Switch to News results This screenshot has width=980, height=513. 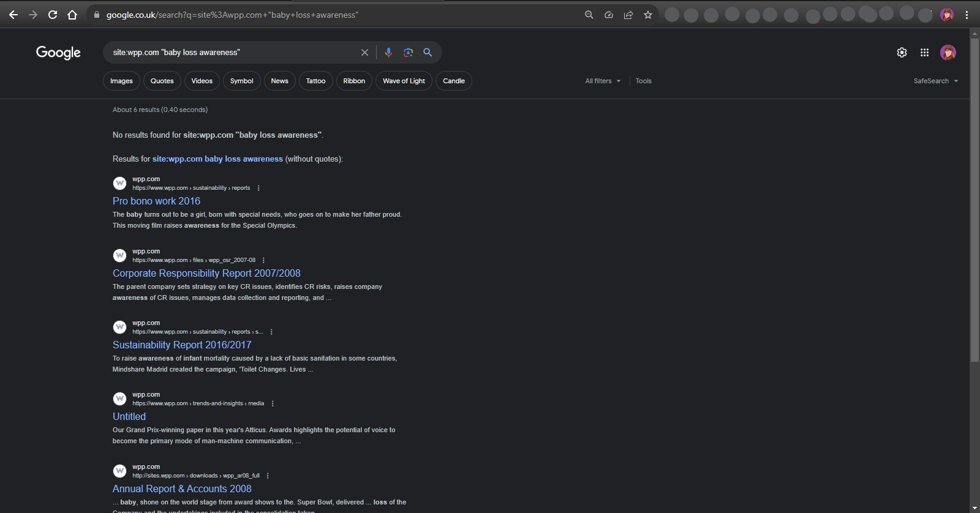tap(280, 81)
